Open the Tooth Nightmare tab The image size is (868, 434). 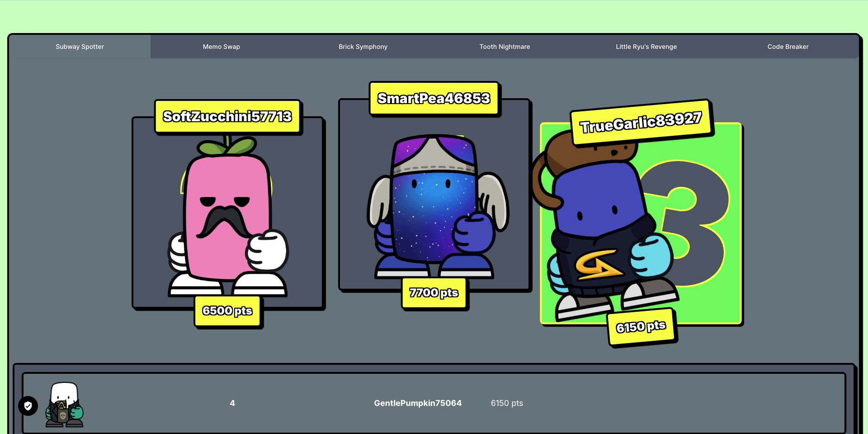(505, 47)
